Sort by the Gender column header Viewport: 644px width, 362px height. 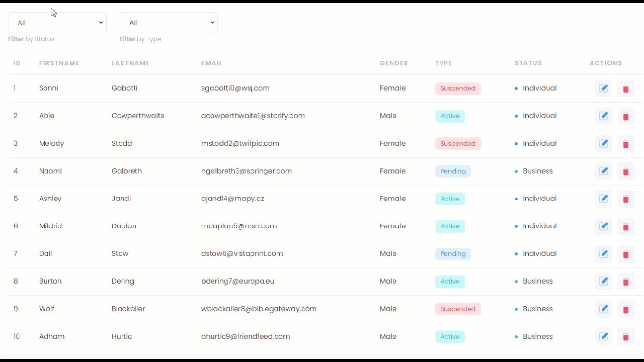pyautogui.click(x=394, y=63)
